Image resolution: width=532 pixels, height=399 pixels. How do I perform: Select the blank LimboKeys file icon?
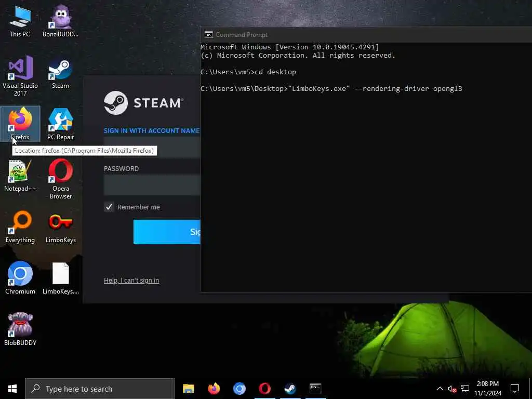click(60, 278)
